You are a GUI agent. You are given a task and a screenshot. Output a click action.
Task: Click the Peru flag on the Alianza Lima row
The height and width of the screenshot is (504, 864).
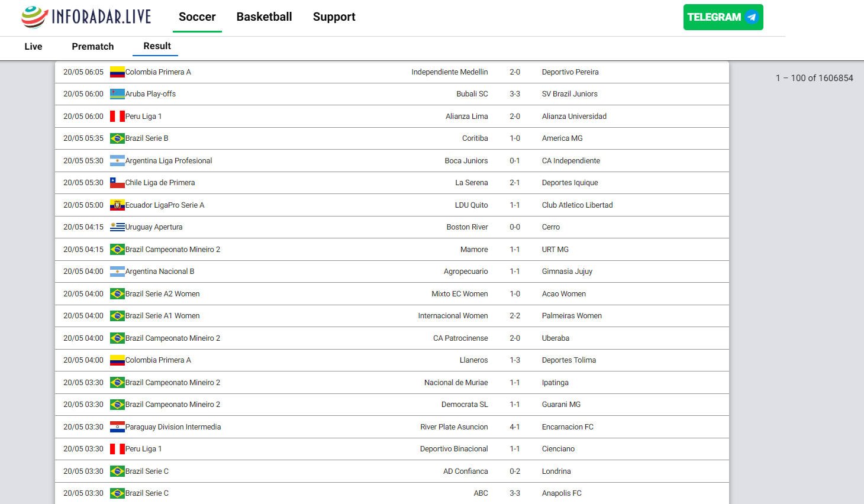click(117, 117)
